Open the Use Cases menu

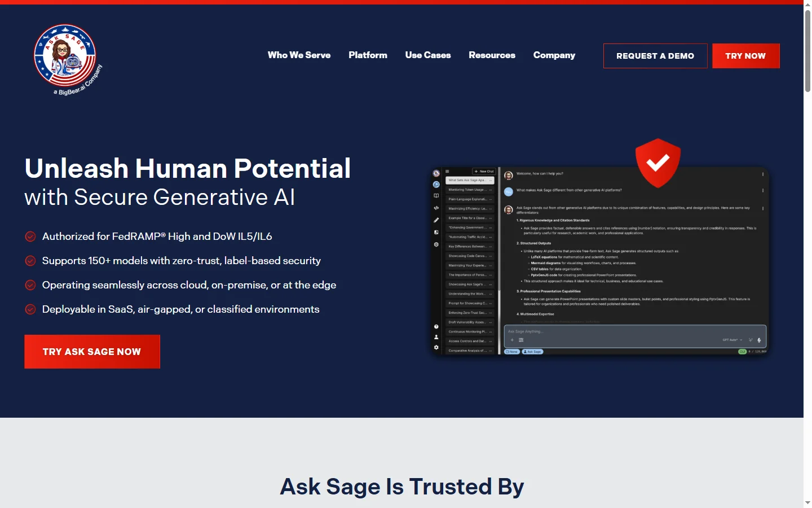tap(428, 55)
